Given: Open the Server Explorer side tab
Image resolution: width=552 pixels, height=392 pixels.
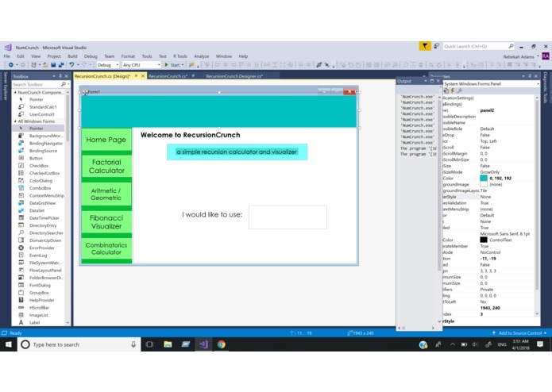Looking at the screenshot, I should (6, 86).
